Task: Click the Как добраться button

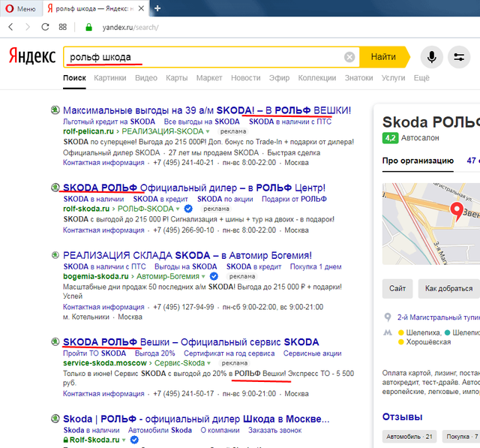Action: point(448,288)
